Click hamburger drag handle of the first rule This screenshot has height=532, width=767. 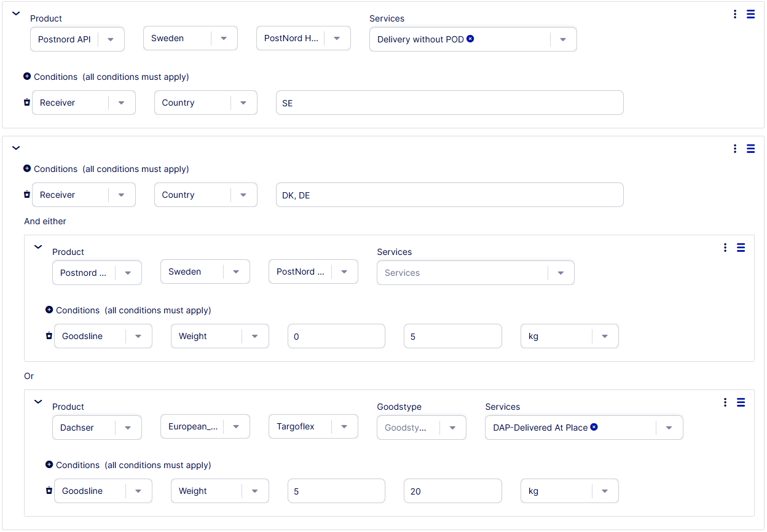coord(750,14)
